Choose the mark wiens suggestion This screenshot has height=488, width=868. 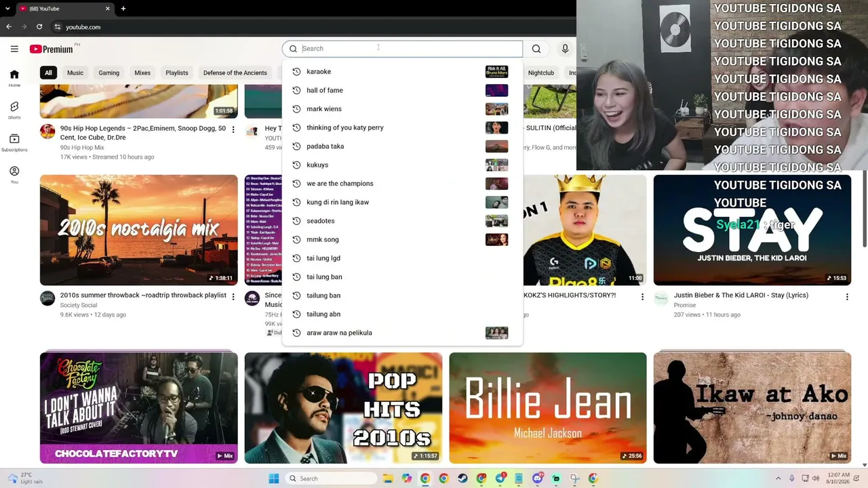[x=402, y=109]
